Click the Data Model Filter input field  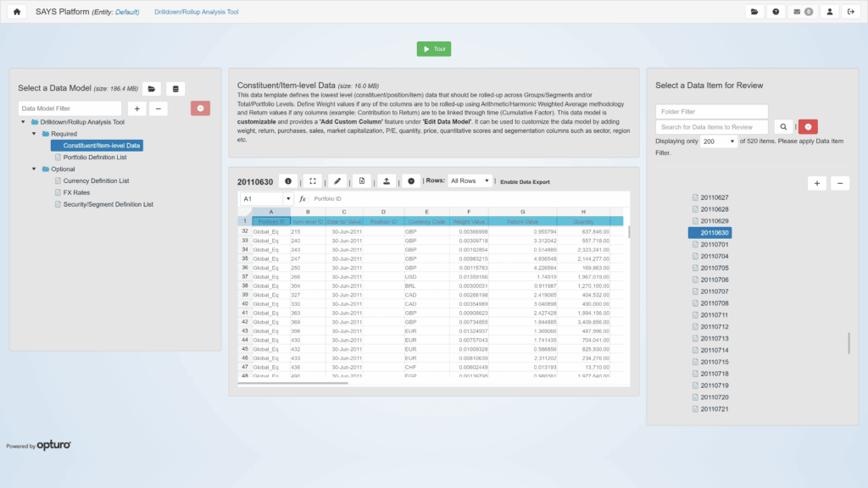70,108
